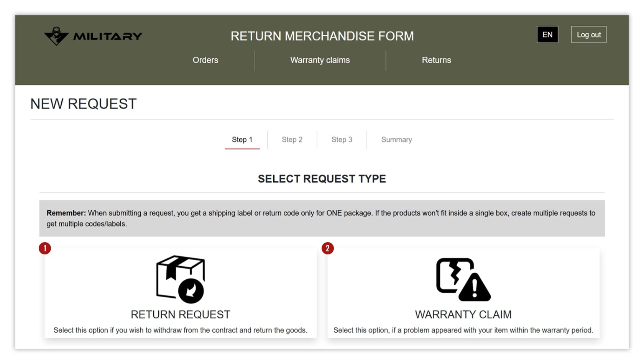Open the Warranty claims section
The image size is (644, 364).
click(x=320, y=60)
